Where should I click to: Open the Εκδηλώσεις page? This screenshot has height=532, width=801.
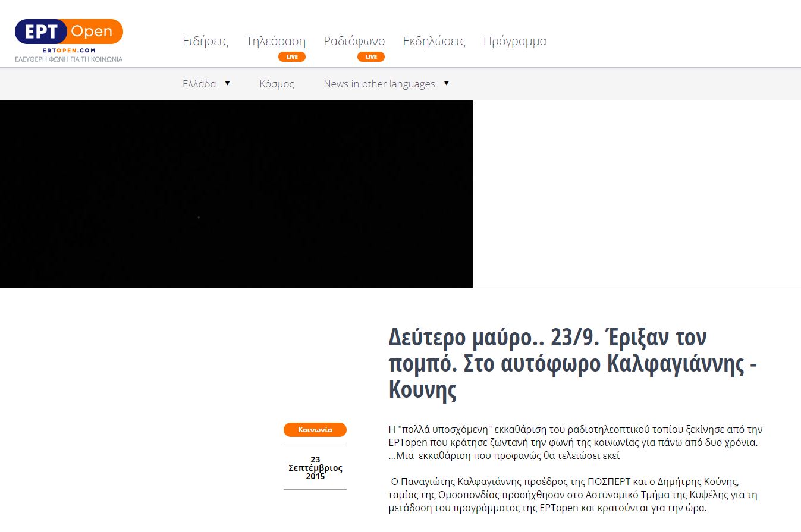click(x=434, y=41)
